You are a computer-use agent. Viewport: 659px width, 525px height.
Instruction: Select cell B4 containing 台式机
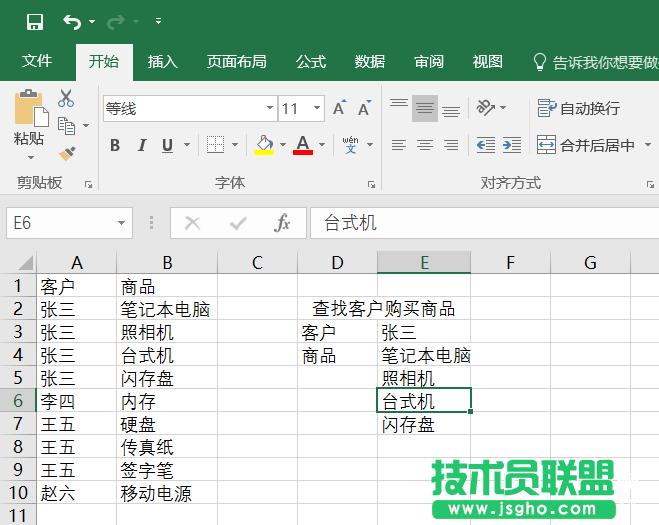click(x=166, y=355)
